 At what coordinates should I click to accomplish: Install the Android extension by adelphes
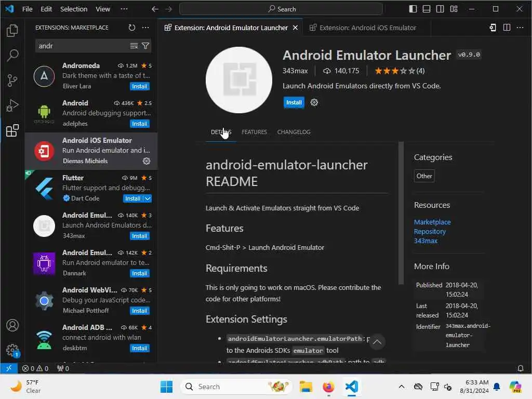[x=139, y=124]
